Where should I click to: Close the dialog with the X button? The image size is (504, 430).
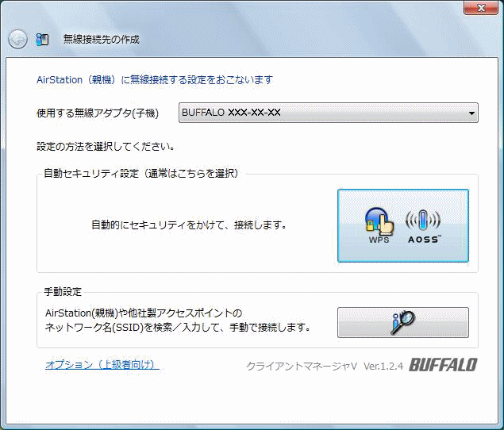(481, 8)
